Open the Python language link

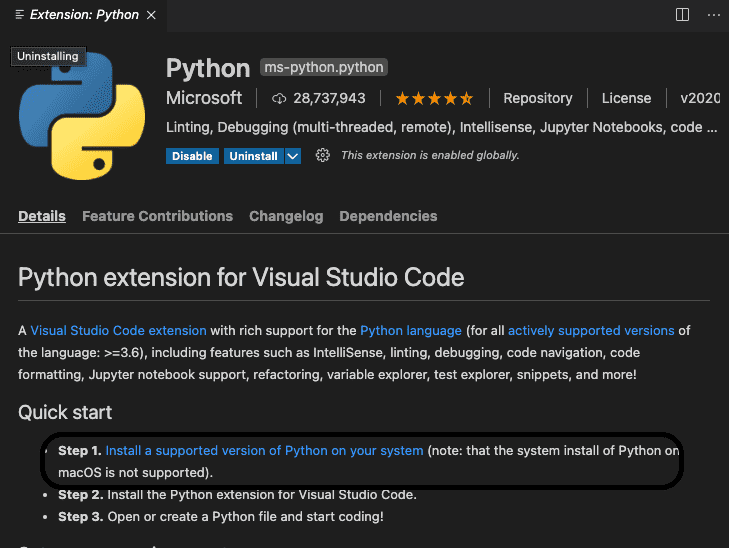point(411,330)
